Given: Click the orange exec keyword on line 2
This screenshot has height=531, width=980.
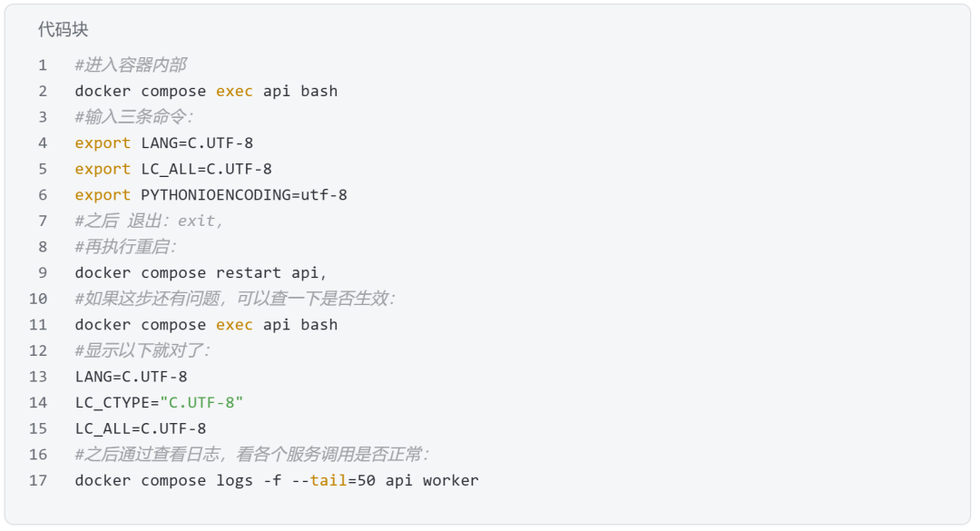Looking at the screenshot, I should tap(234, 92).
